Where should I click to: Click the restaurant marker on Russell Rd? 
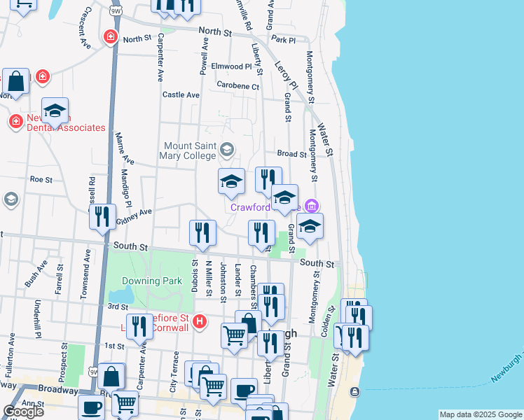pyautogui.click(x=103, y=217)
